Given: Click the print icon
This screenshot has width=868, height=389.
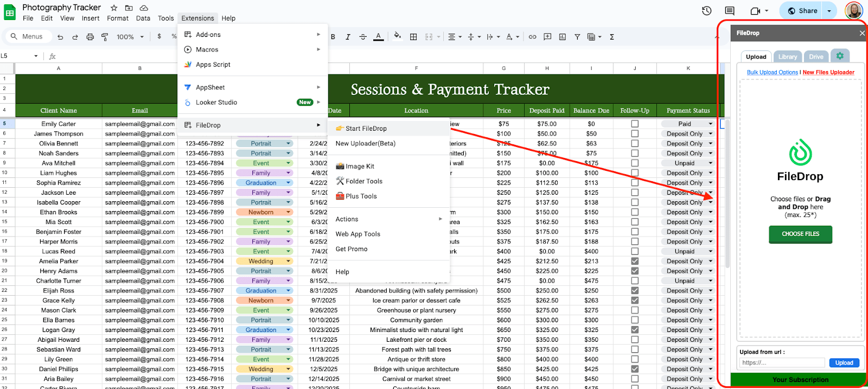Looking at the screenshot, I should [90, 37].
